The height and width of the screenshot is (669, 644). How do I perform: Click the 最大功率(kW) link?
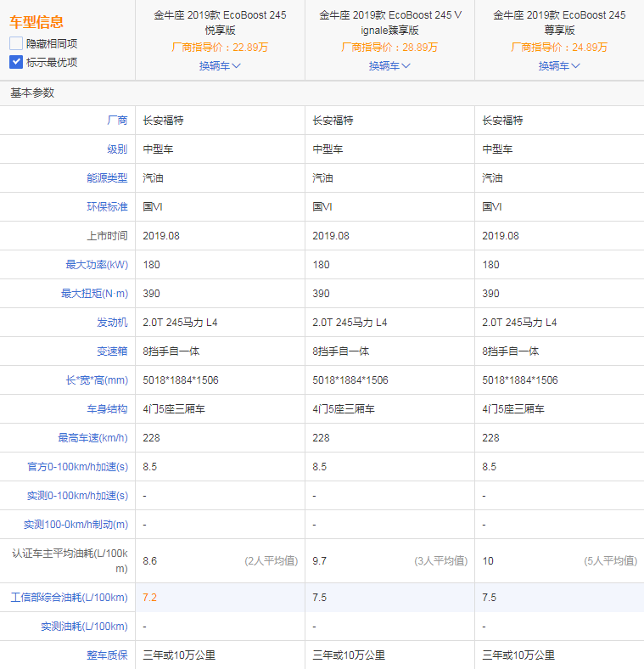[x=97, y=265]
